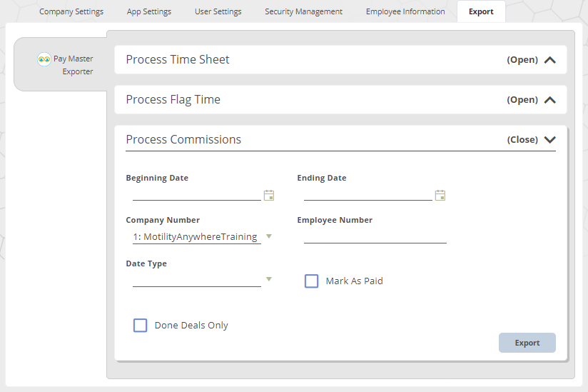Image resolution: width=588 pixels, height=392 pixels.
Task: Select the Export tab
Action: [x=481, y=11]
